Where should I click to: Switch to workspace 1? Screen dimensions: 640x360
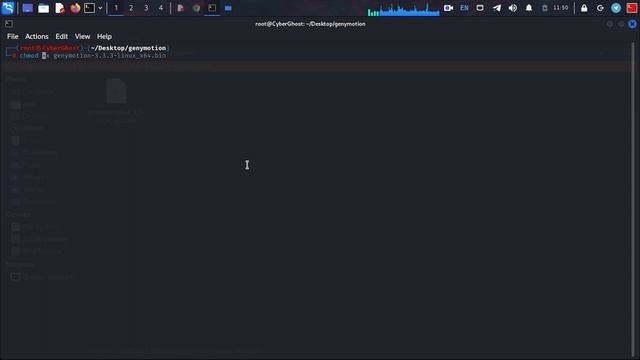click(x=116, y=8)
